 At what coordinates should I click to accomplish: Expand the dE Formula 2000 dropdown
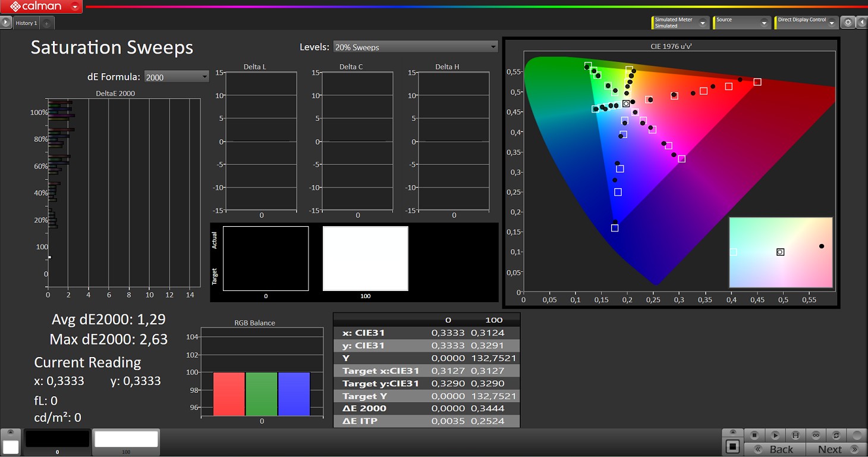[177, 77]
